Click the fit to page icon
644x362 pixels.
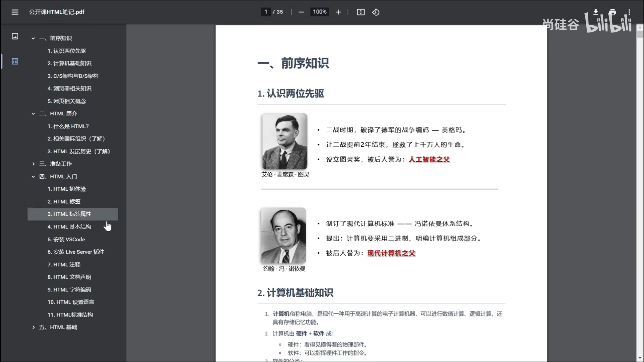tap(360, 12)
